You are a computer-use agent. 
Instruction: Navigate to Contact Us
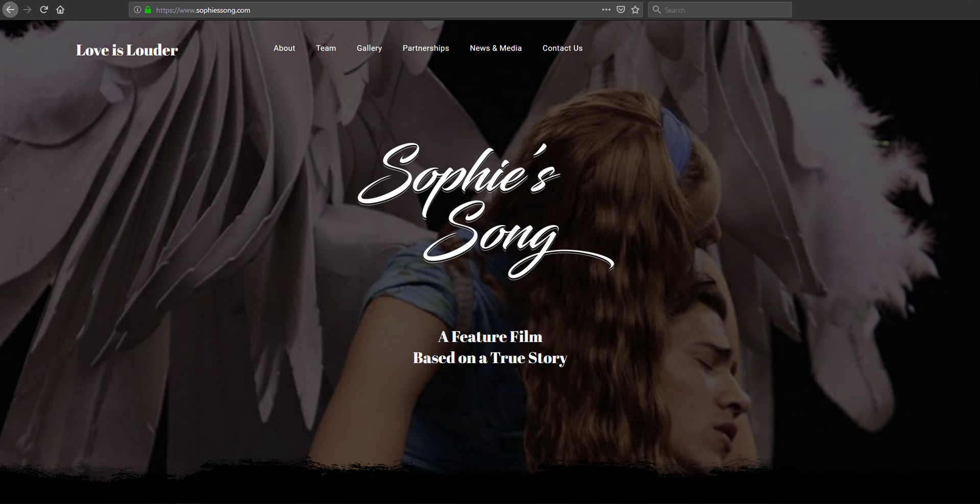562,48
